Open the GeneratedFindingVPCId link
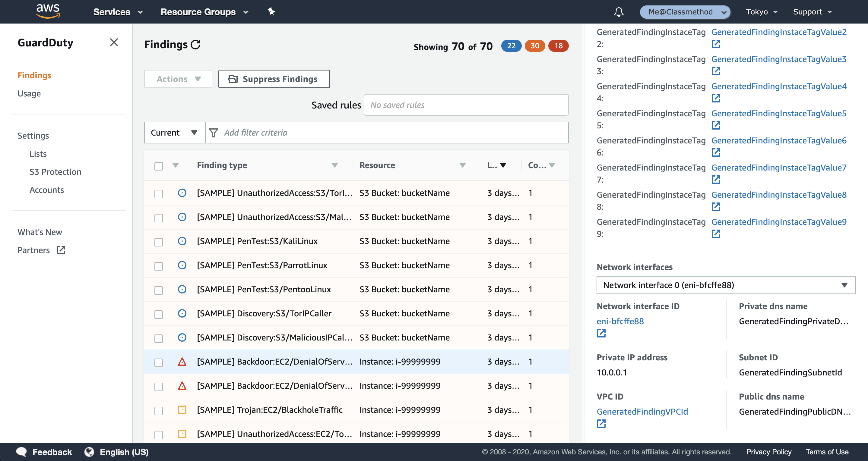Image resolution: width=868 pixels, height=461 pixels. click(642, 412)
